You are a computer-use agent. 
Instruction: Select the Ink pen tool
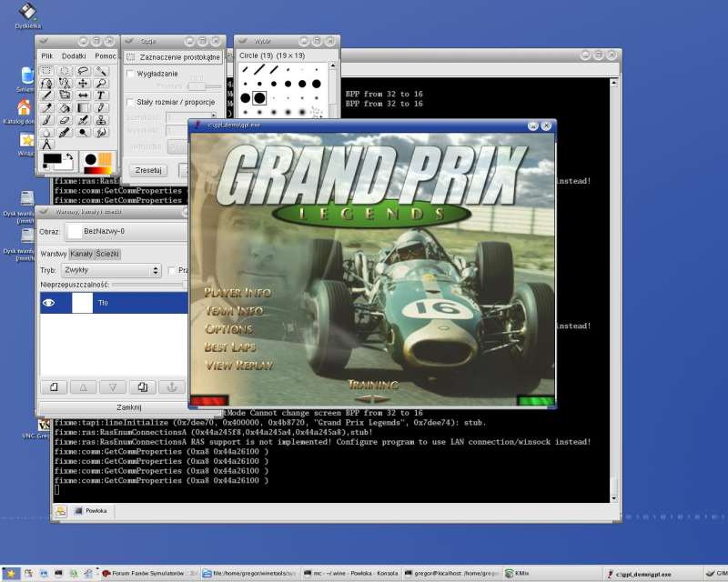(65, 133)
